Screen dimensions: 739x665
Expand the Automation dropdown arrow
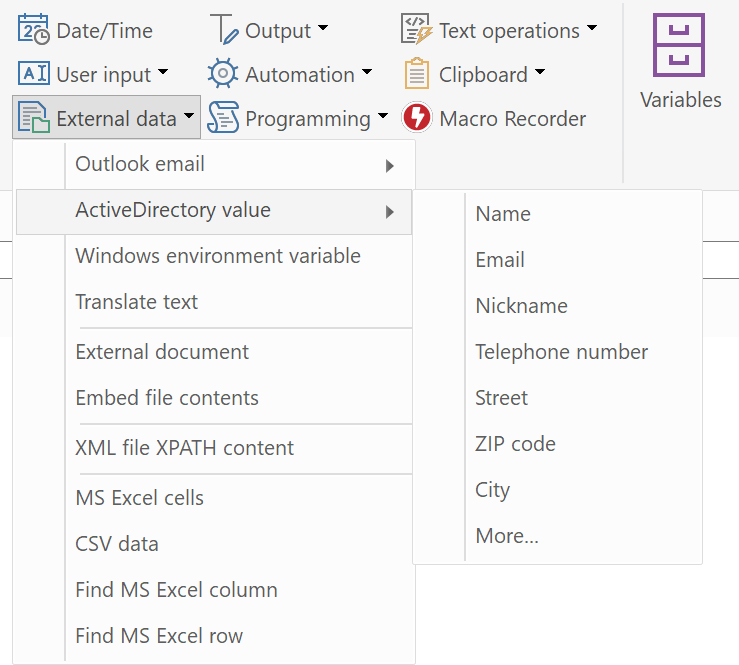(367, 72)
